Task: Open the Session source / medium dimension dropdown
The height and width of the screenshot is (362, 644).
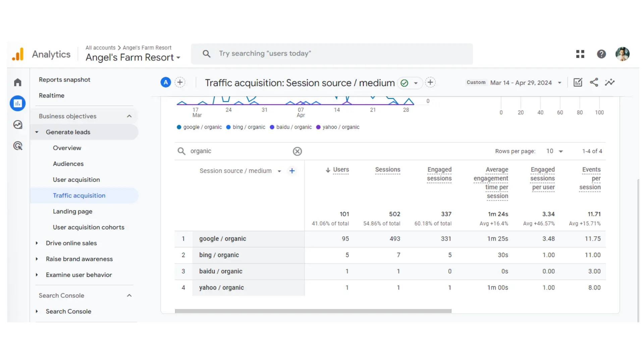Action: tap(240, 171)
